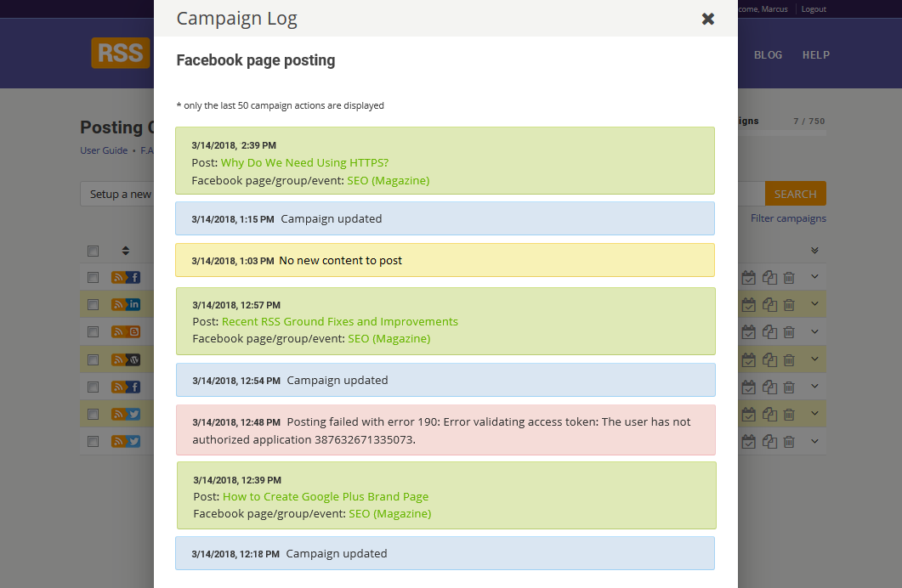Click the '7 / 750' campaigns counter
902x588 pixels.
808,122
